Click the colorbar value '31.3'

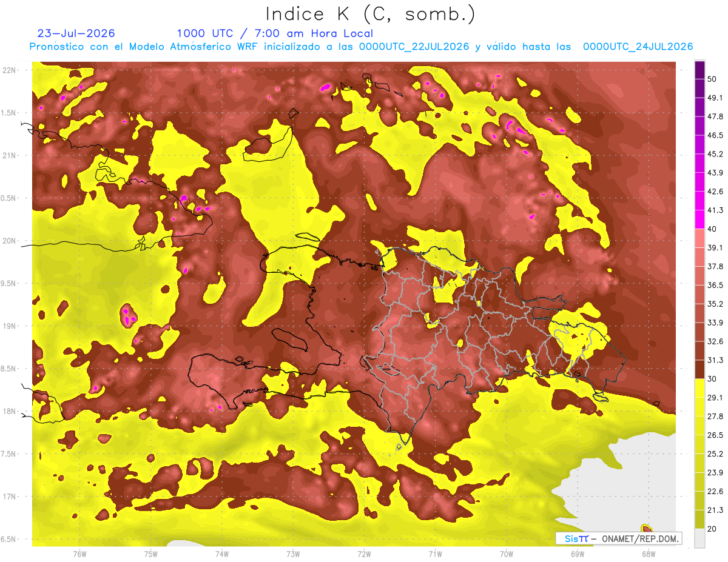click(715, 361)
